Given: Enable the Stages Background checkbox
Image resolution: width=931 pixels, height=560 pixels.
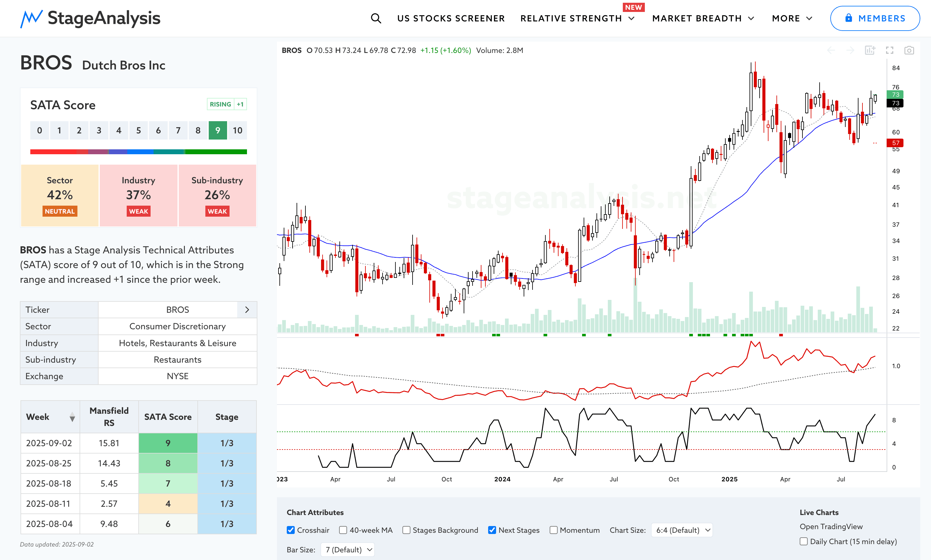Looking at the screenshot, I should pos(406,530).
